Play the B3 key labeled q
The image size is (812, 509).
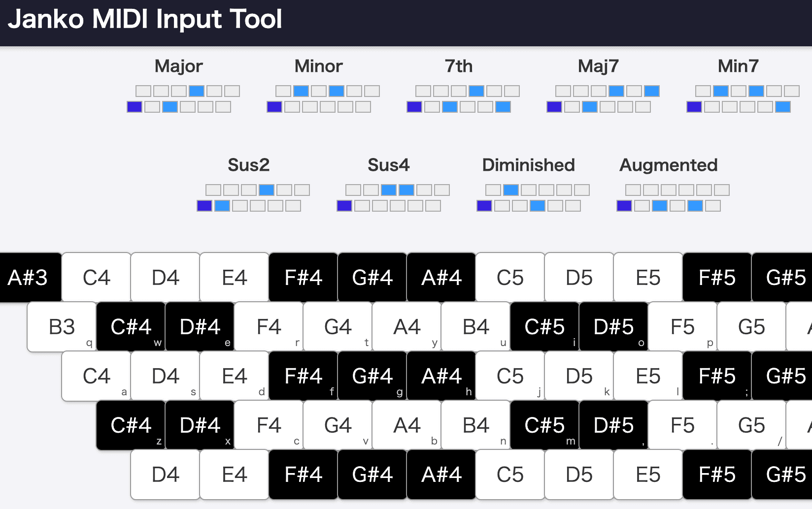[62, 327]
